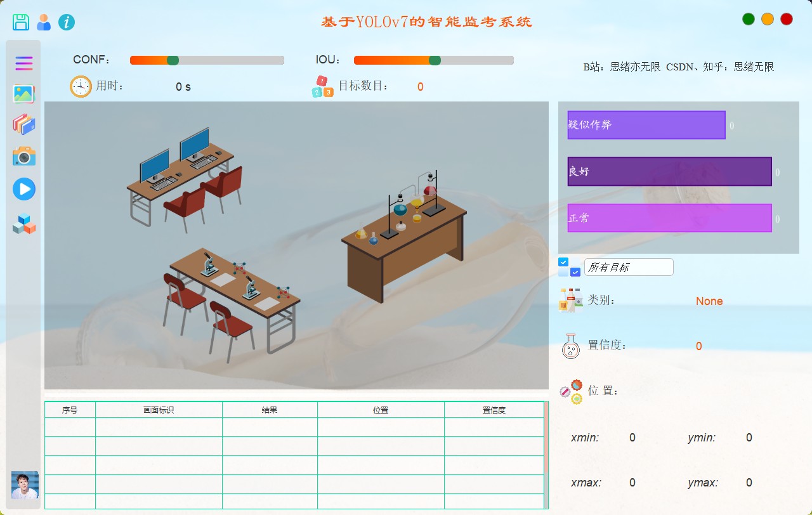The height and width of the screenshot is (515, 812).
Task: Click the 0 s elapsed time value
Action: [x=183, y=87]
